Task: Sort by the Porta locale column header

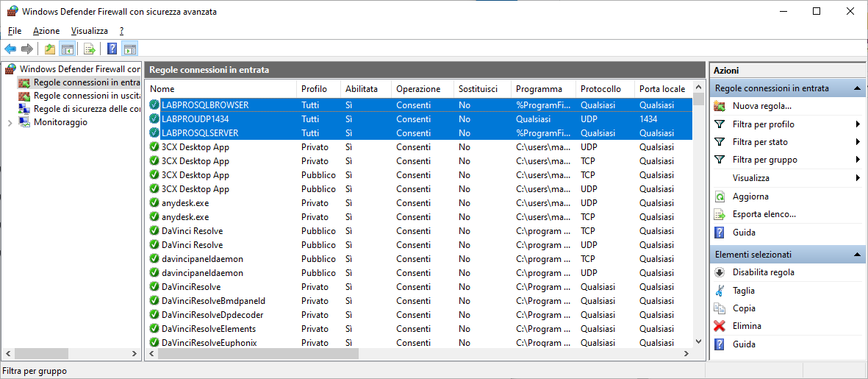Action: [x=663, y=88]
